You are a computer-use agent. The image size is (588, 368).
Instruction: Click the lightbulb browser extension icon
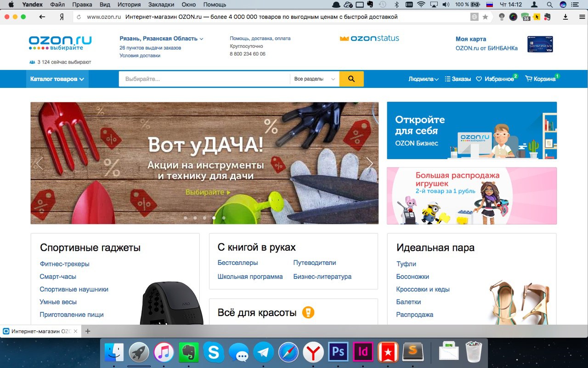(502, 17)
